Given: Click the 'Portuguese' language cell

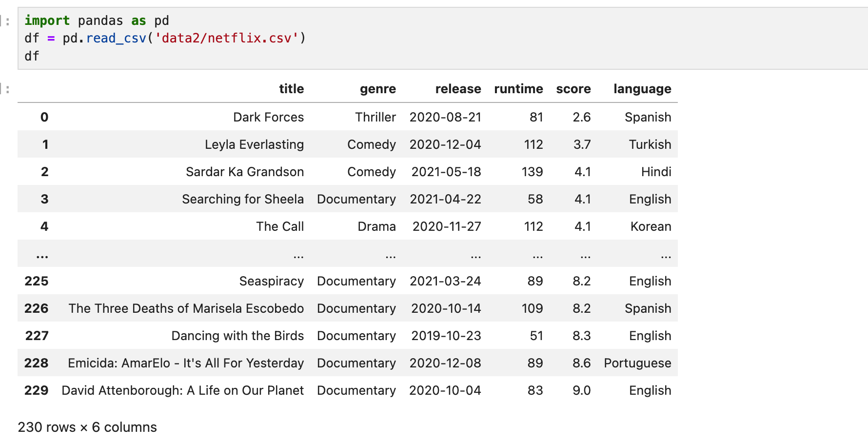Looking at the screenshot, I should coord(637,363).
